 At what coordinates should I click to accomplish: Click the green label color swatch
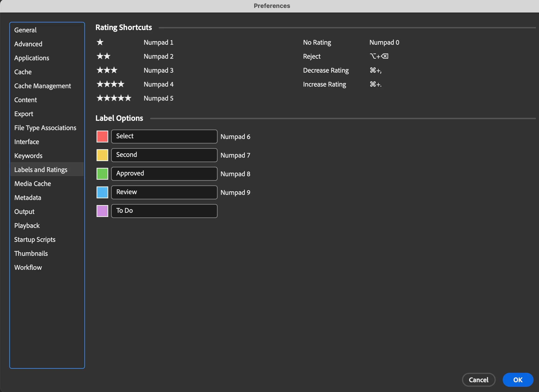(102, 174)
